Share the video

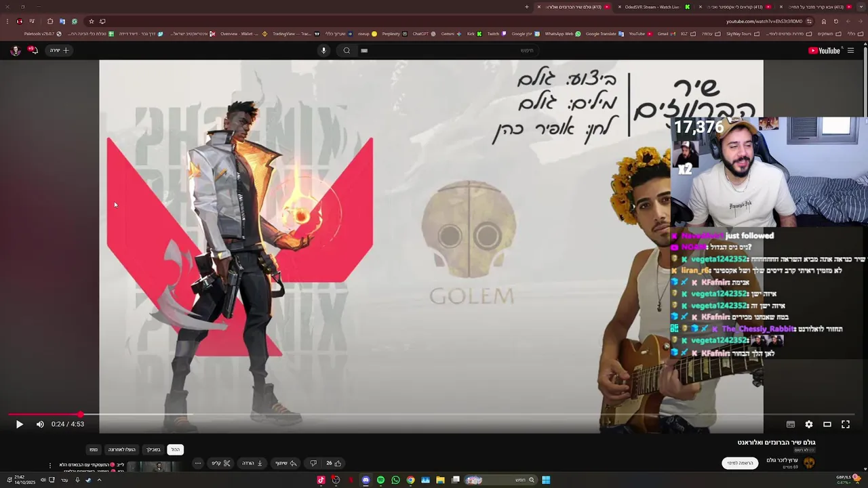tap(285, 464)
